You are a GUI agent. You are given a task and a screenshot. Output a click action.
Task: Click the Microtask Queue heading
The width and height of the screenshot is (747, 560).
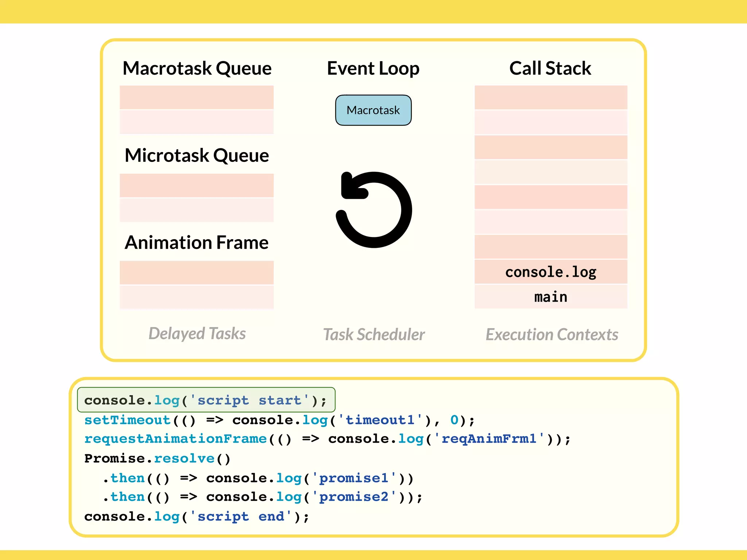click(197, 155)
